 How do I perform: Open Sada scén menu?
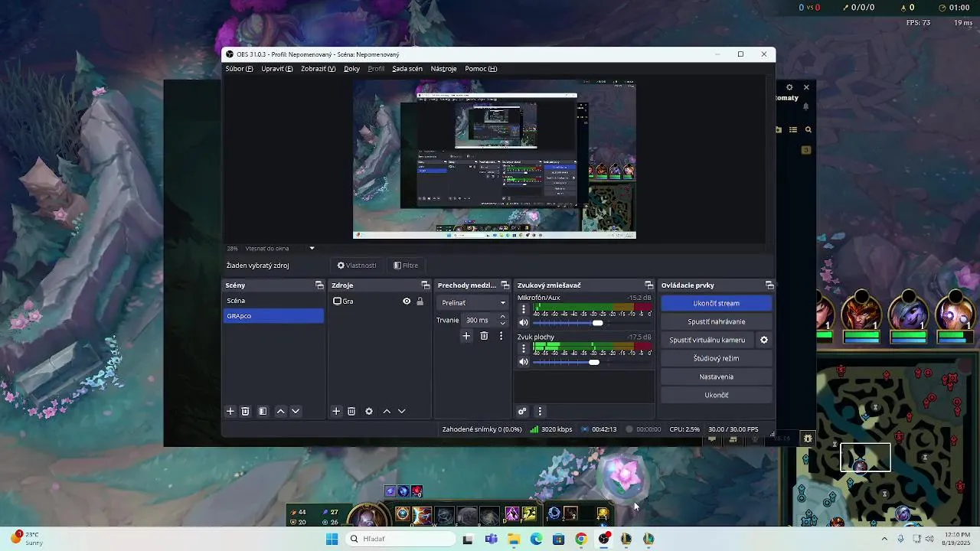pos(407,69)
